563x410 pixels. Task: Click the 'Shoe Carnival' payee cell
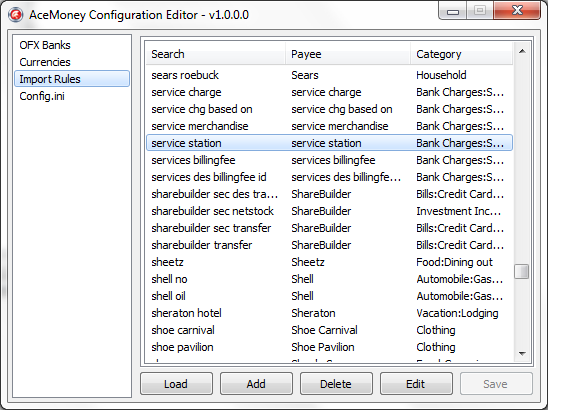[324, 330]
